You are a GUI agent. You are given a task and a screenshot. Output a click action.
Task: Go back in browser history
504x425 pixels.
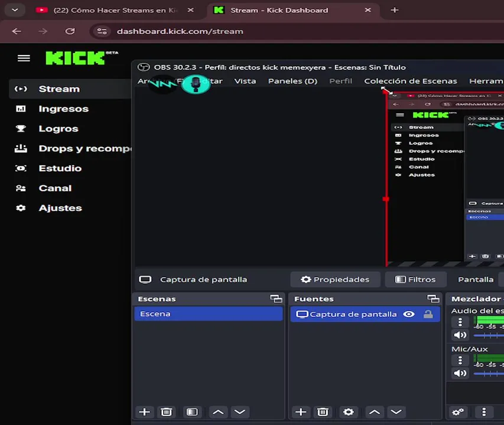pyautogui.click(x=17, y=31)
